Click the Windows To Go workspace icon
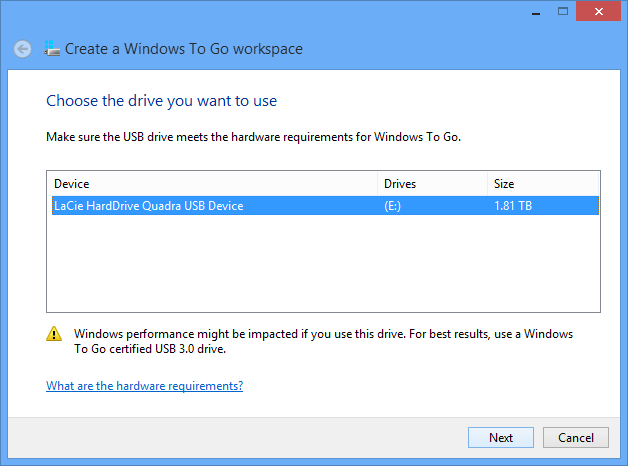This screenshot has height=466, width=628. (52, 48)
